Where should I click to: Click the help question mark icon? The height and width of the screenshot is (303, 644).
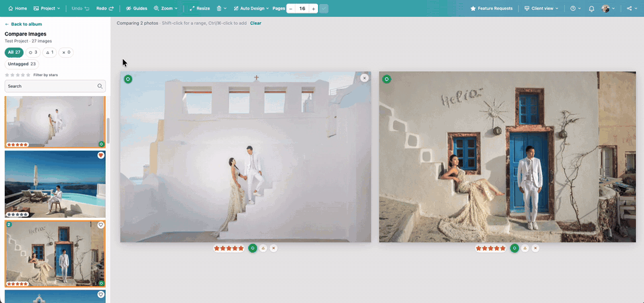point(573,8)
